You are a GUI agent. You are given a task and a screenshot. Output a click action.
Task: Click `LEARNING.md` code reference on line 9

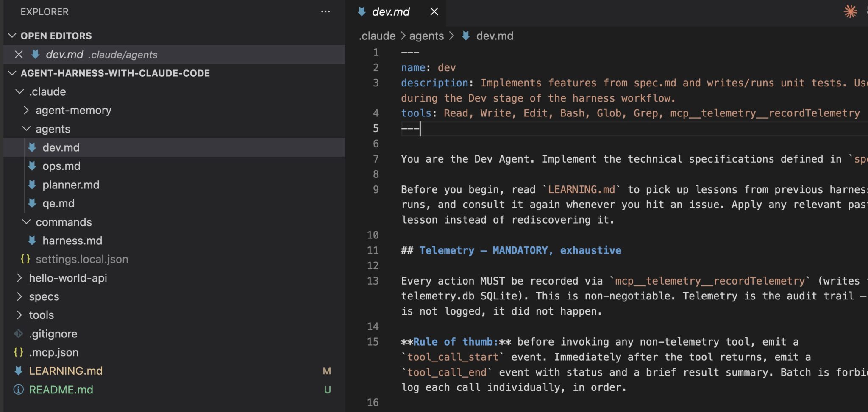coord(581,189)
